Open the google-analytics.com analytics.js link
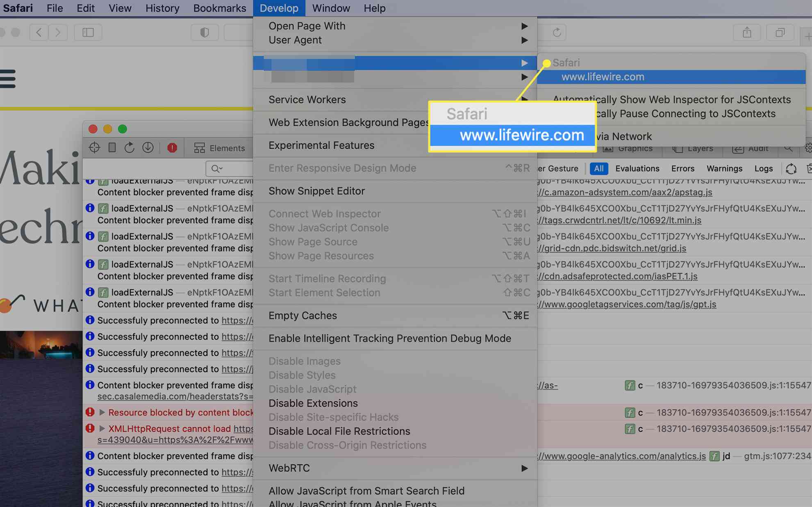Screen dimensions: 812x507 point(621,456)
